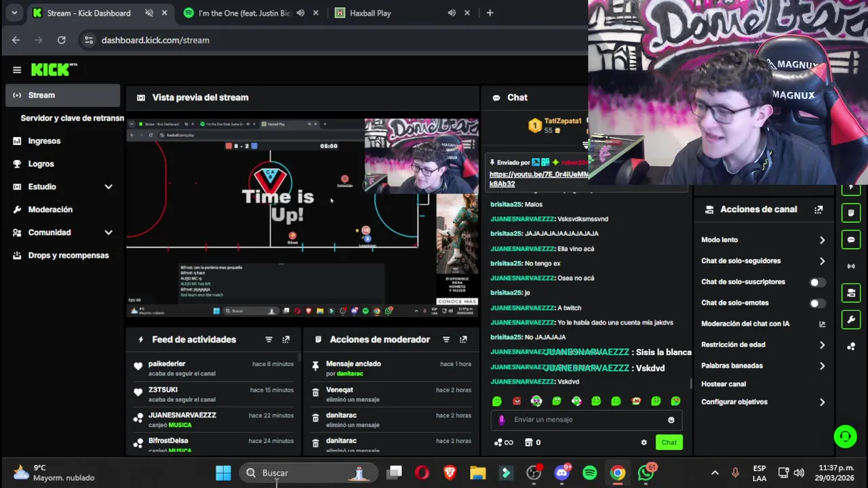
Task: Toggle the chat bubble panel icon in sidebar
Action: pos(851,240)
